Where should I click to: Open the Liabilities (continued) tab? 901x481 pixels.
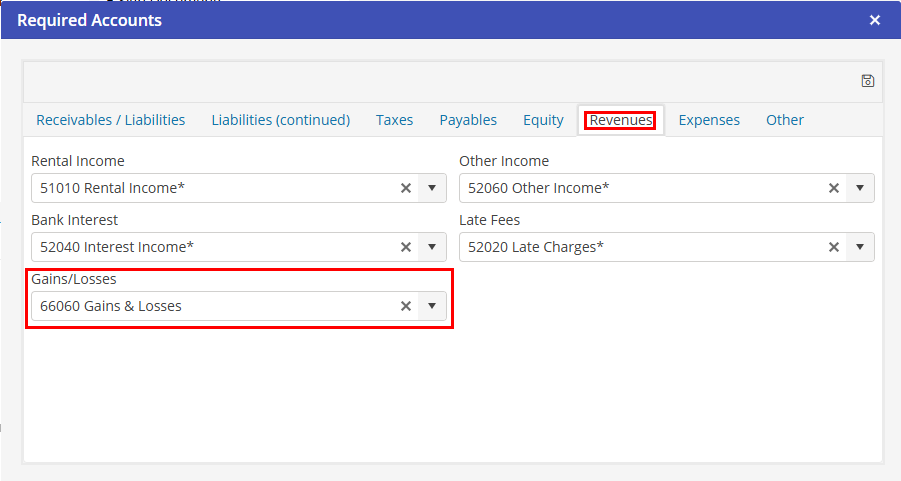(x=280, y=120)
